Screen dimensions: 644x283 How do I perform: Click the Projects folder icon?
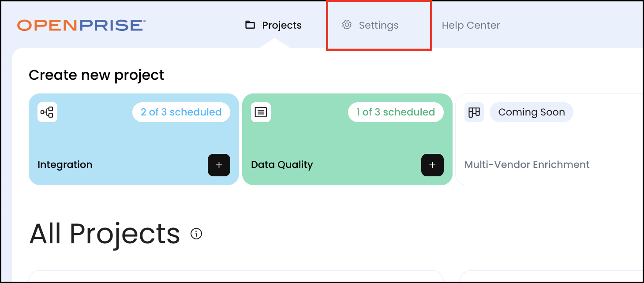pos(250,25)
